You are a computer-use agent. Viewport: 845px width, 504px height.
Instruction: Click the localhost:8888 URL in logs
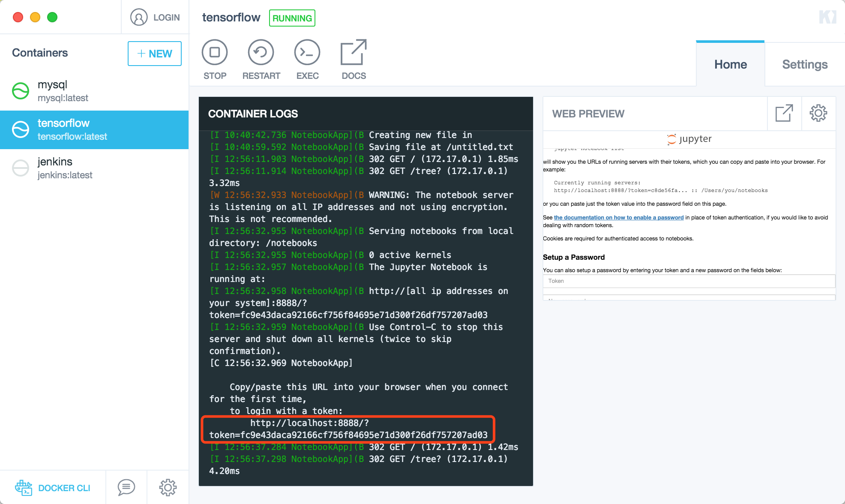click(348, 429)
